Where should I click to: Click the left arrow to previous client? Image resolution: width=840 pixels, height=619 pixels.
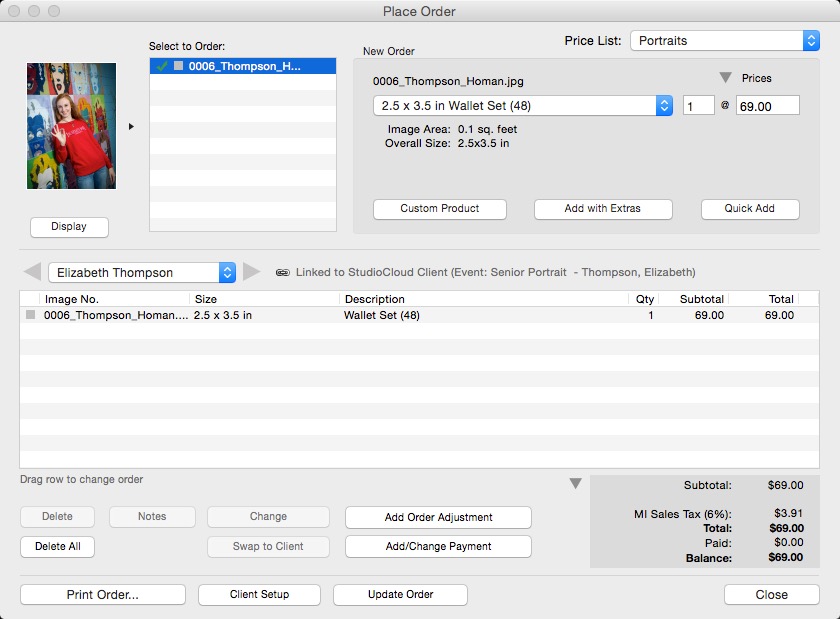click(x=32, y=272)
